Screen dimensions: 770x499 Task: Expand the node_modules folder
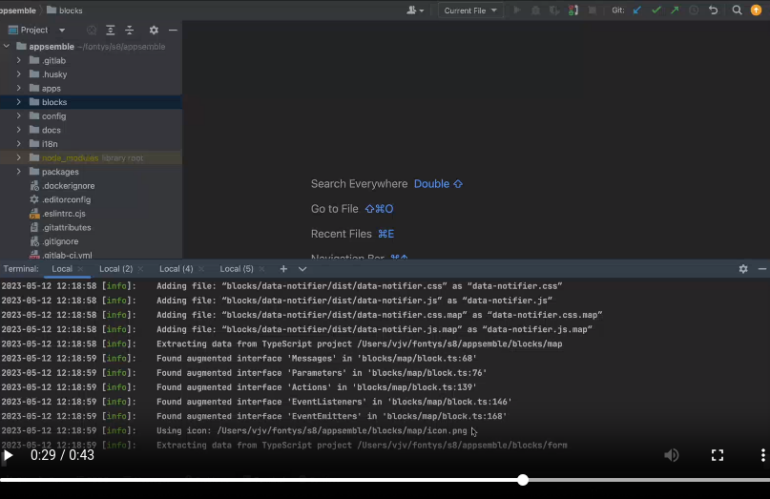tap(19, 158)
